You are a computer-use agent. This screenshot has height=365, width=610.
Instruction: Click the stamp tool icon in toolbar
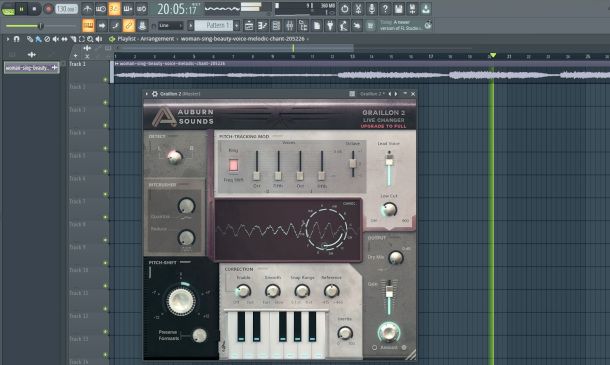coord(142,26)
